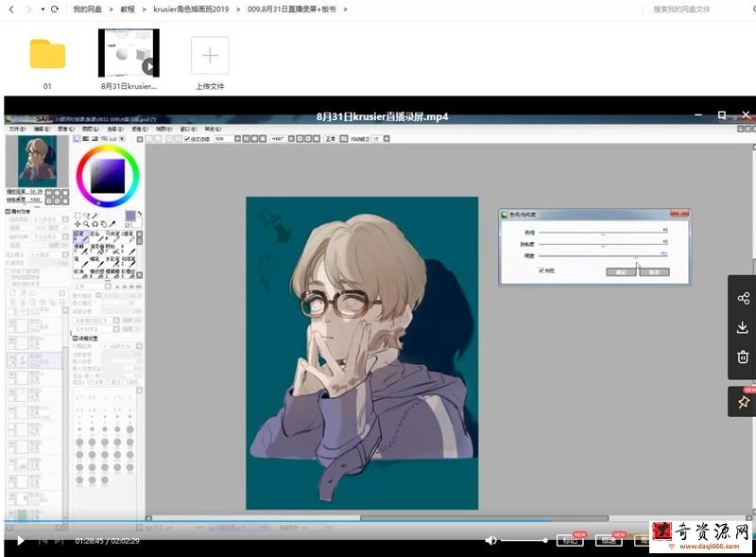Image resolution: width=756 pixels, height=557 pixels.
Task: Open the krusier角色插画班2019 breadcrumb
Action: click(191, 9)
